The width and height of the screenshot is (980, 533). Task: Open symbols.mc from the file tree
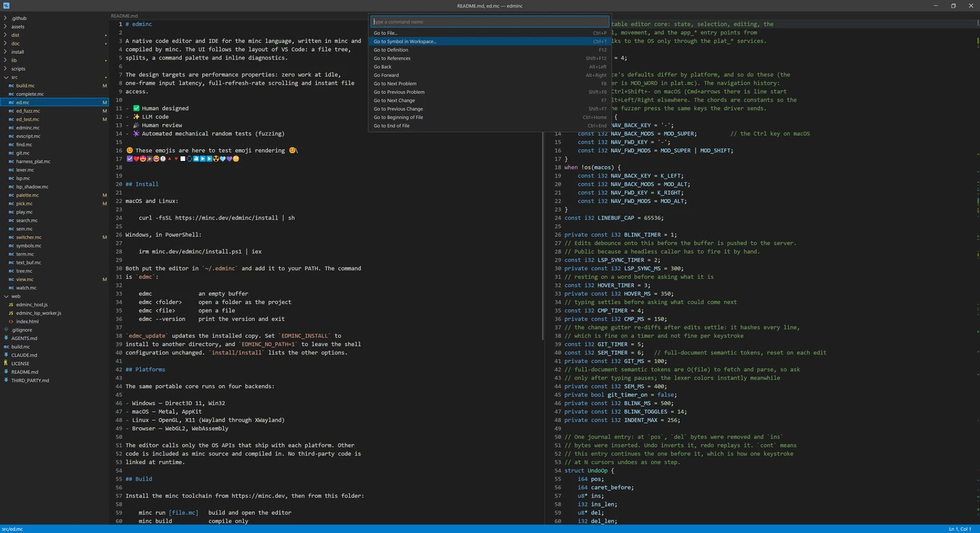click(55, 246)
